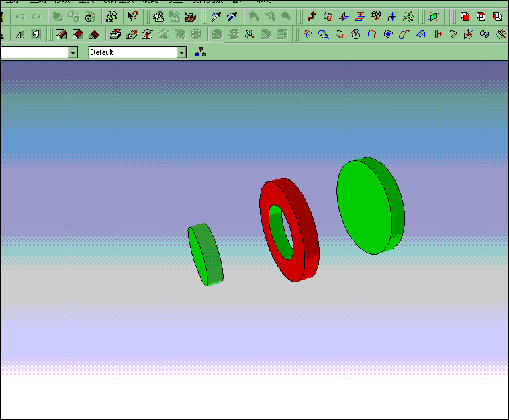Click the mirror surface plane icon
Image resolution: width=509 pixels, height=420 pixels.
point(469,34)
